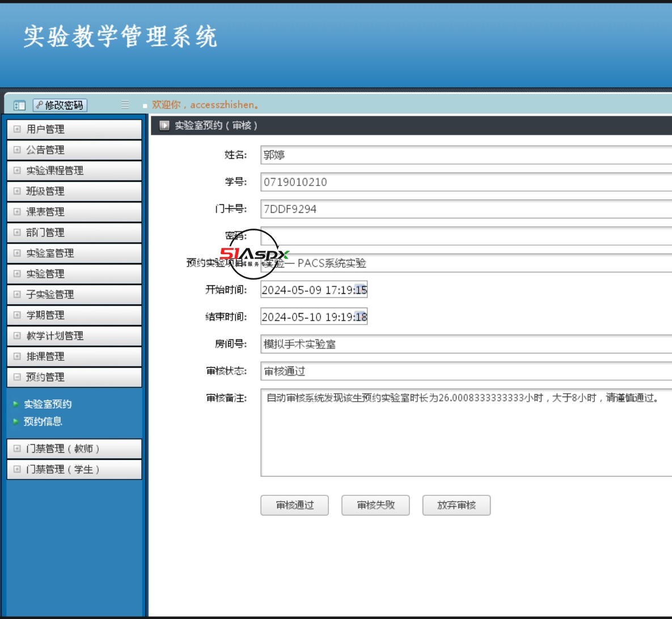The height and width of the screenshot is (619, 672).
Task: Focus the 姓名 field with 郭婷
Action: [466, 155]
